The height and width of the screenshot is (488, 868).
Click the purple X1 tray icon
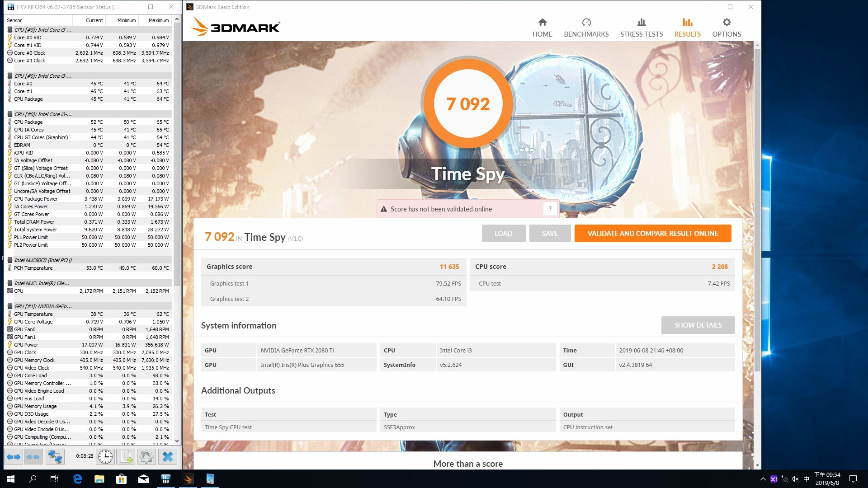coord(774,479)
